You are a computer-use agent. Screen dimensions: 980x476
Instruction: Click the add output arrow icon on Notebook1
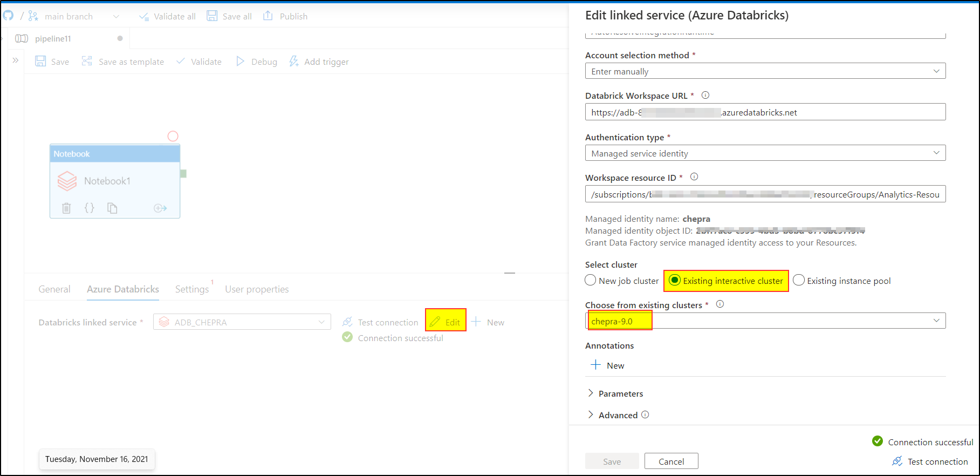pyautogui.click(x=160, y=208)
